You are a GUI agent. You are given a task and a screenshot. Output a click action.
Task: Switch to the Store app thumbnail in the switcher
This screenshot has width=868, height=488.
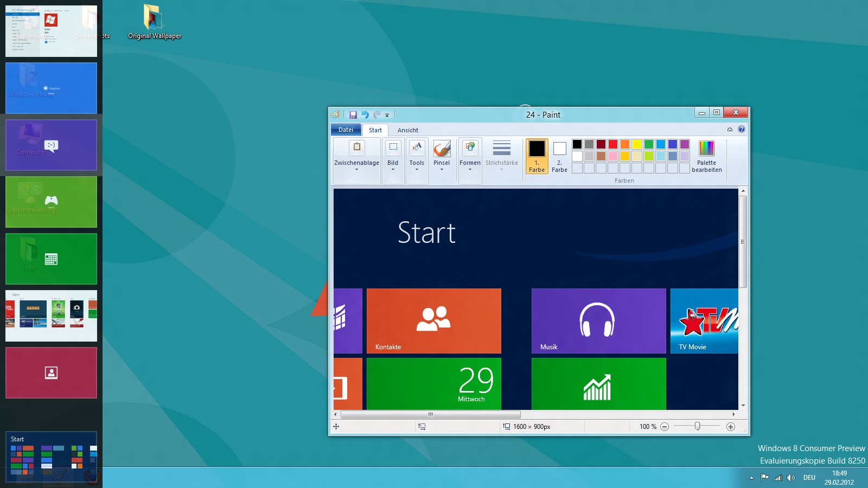(51, 316)
